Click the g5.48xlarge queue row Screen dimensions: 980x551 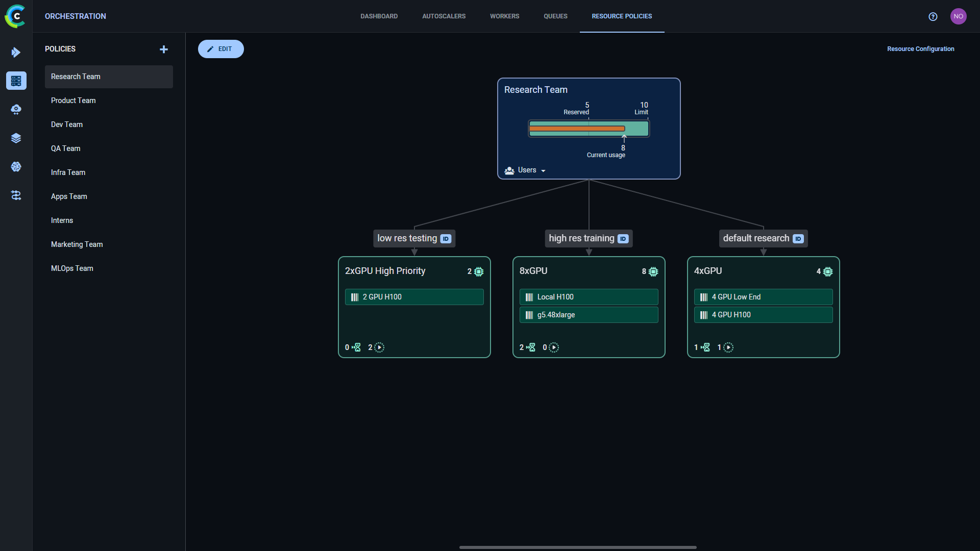coord(589,315)
